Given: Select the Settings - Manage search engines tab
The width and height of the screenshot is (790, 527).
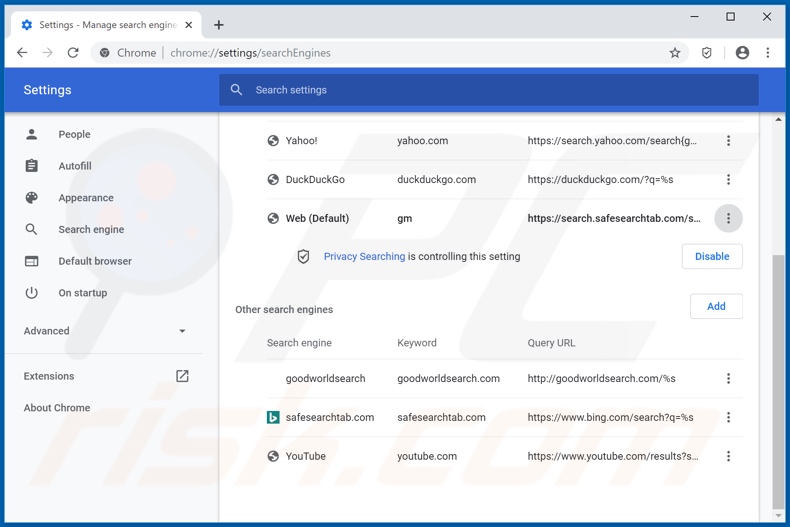Looking at the screenshot, I should click(106, 25).
